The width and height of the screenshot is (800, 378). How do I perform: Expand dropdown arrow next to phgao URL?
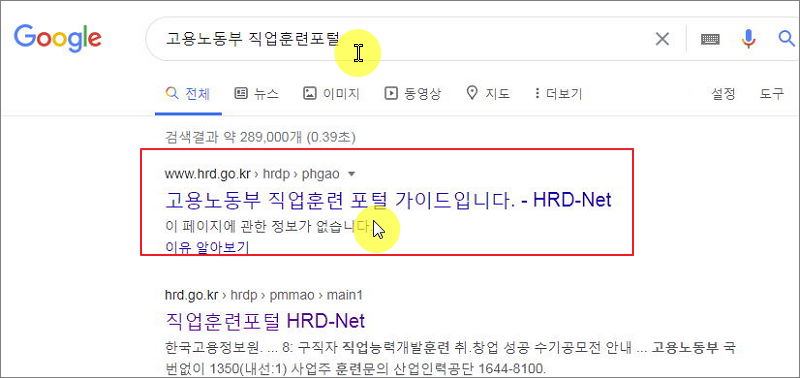coord(351,174)
